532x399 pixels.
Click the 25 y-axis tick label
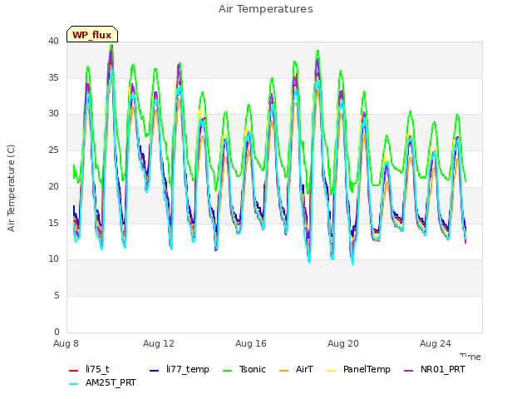click(53, 150)
